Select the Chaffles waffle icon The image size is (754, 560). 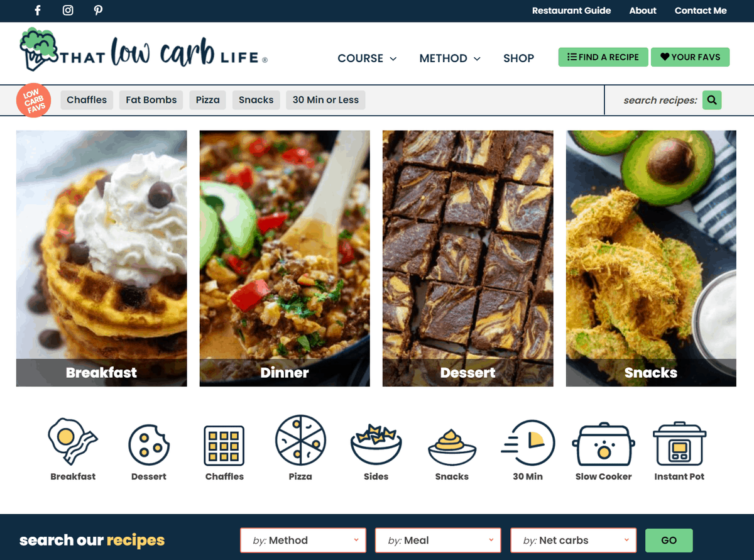pyautogui.click(x=224, y=445)
